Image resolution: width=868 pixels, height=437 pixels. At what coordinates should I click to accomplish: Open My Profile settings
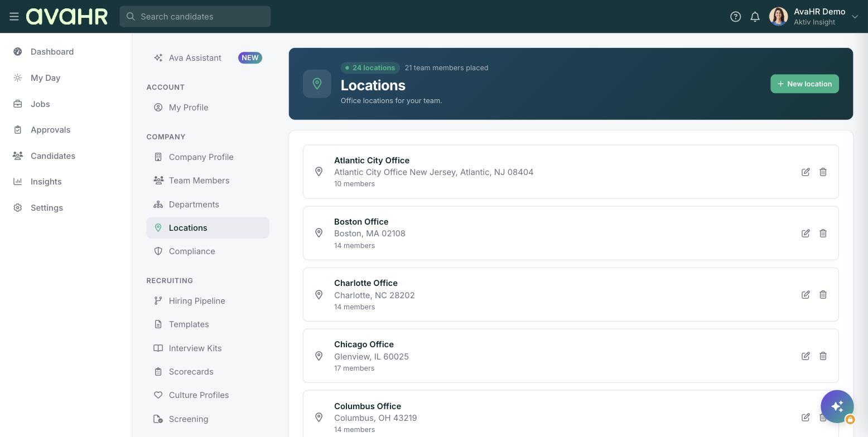coord(208,108)
